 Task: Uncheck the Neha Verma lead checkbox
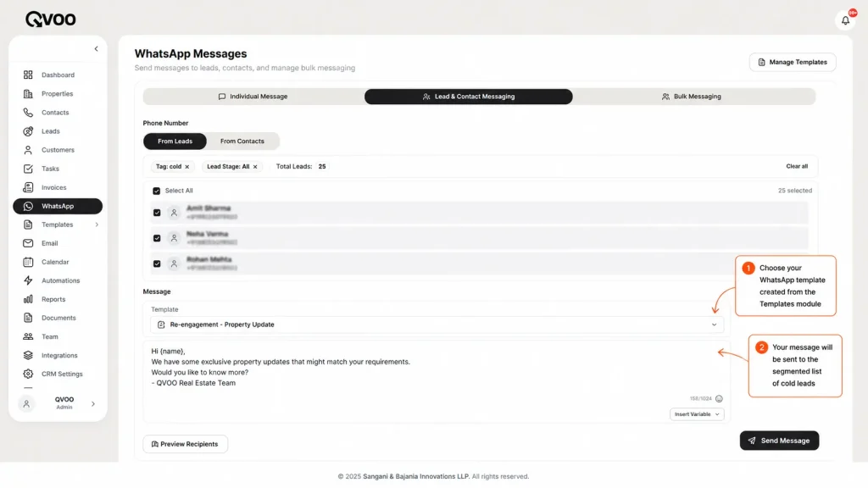[x=157, y=238]
